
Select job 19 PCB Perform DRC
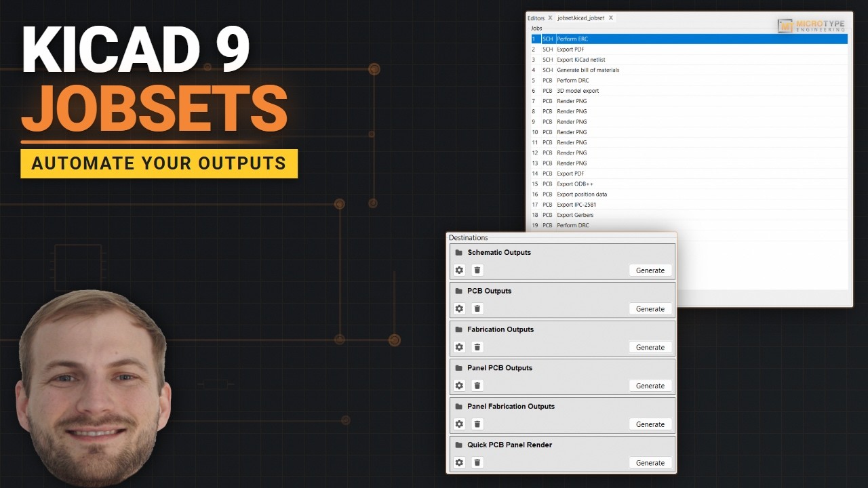pos(689,225)
